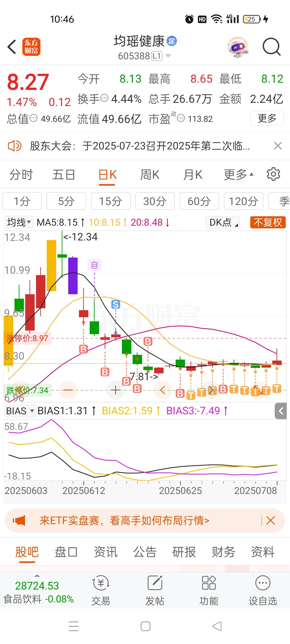Image resolution: width=290 pixels, height=644 pixels.
Task: Switch to the 五日 chart tab
Action: (64, 175)
